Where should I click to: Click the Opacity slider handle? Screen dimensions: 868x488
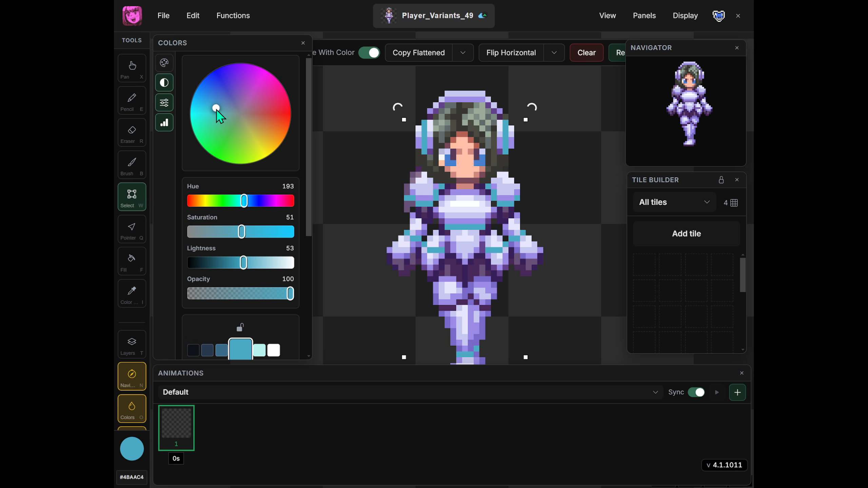click(x=290, y=293)
